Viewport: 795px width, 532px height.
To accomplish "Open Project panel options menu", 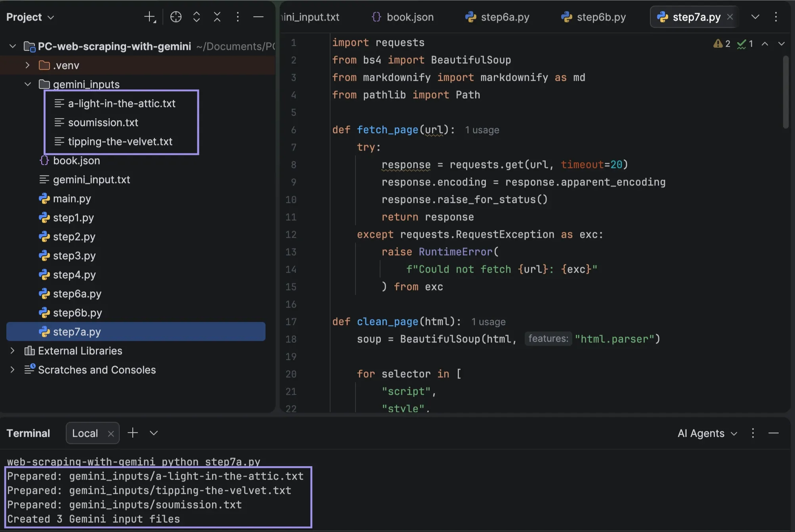I will coord(238,17).
